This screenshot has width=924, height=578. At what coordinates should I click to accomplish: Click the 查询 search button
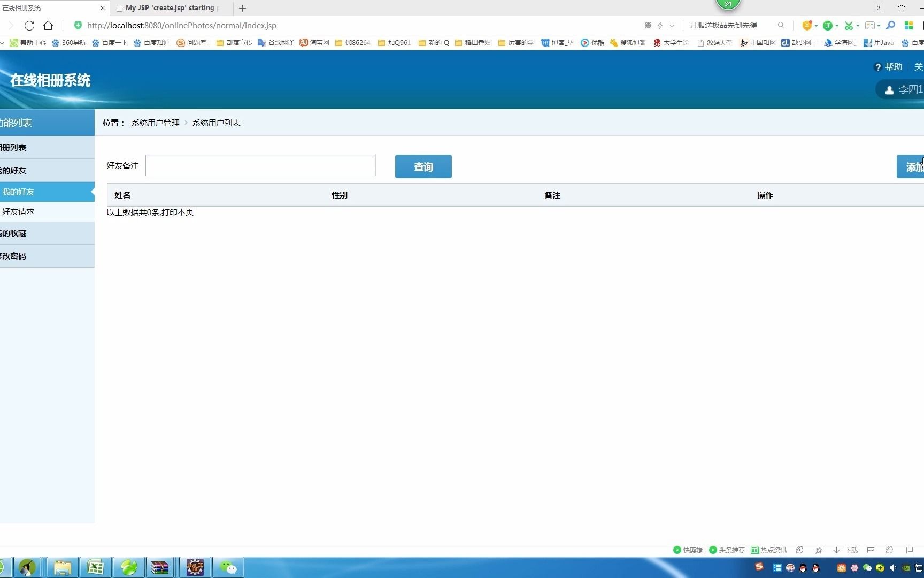click(423, 166)
